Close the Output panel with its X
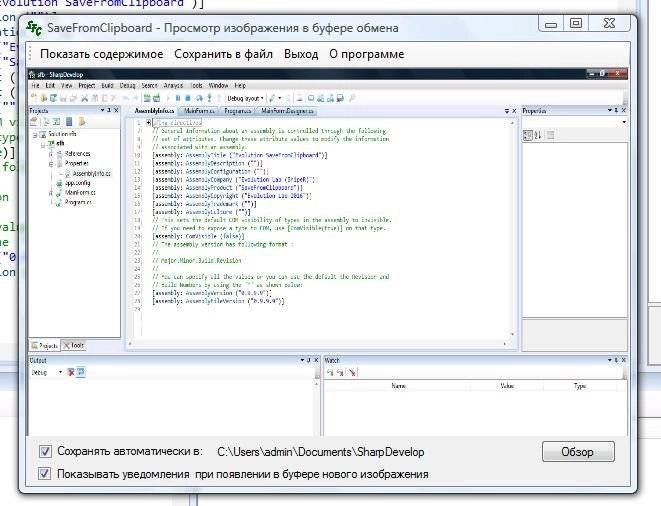 click(x=316, y=360)
